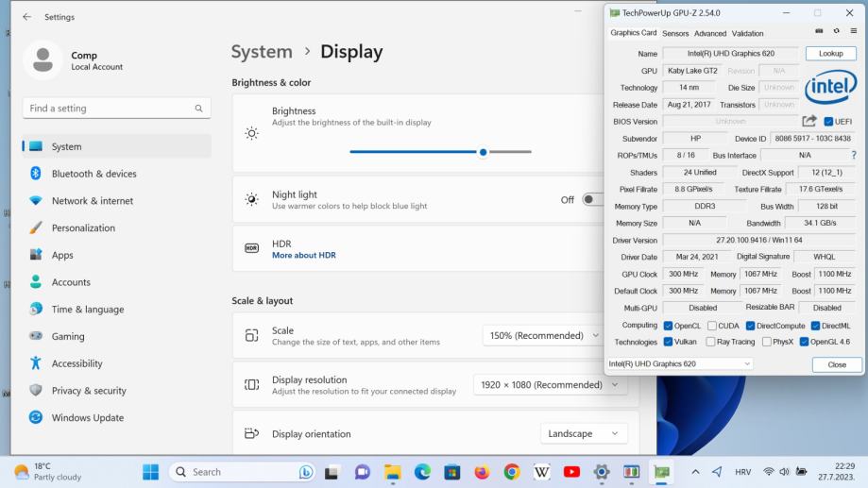
Task: Open the GPU selection dropdown in GPU-Z
Action: [x=679, y=363]
